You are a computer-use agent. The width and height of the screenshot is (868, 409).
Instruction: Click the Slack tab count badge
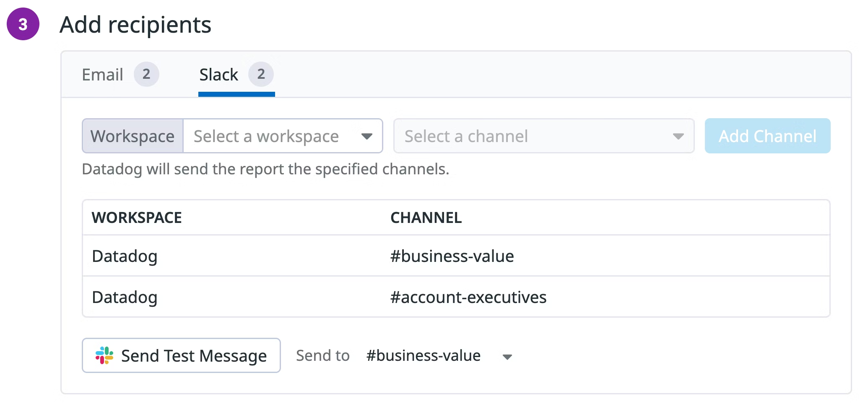[261, 74]
